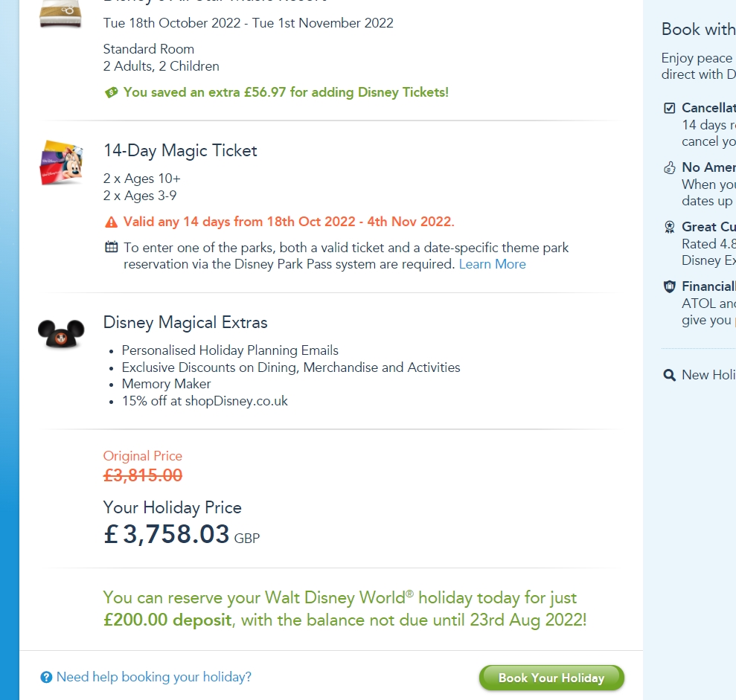Click the Disney resort hotel thumbnail
The width and height of the screenshot is (736, 700).
61,15
